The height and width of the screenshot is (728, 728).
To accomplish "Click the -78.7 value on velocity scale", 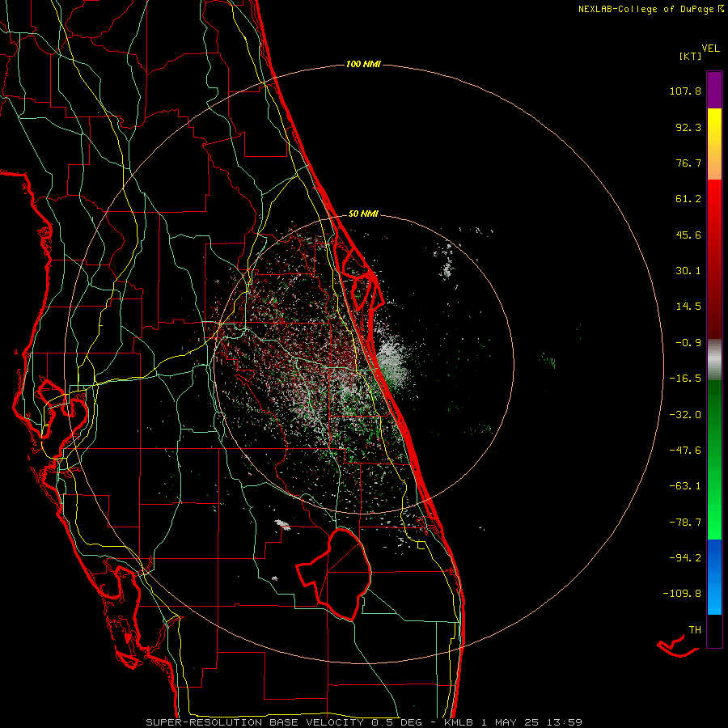I will click(x=685, y=523).
